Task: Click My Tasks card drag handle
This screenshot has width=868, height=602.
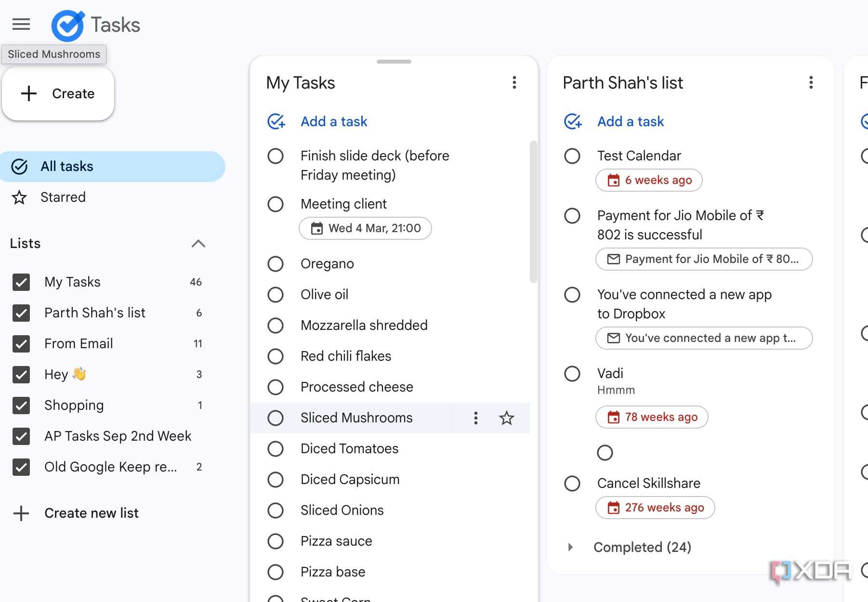Action: point(394,62)
